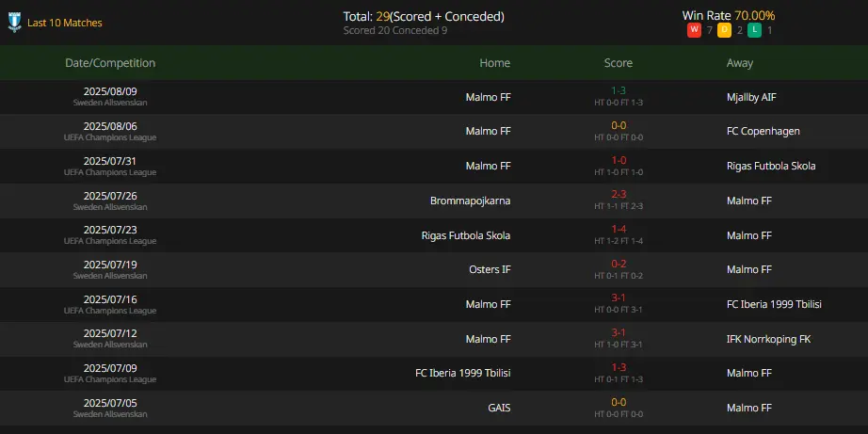Click the green L losses badge
This screenshot has height=434, width=868.
point(754,30)
